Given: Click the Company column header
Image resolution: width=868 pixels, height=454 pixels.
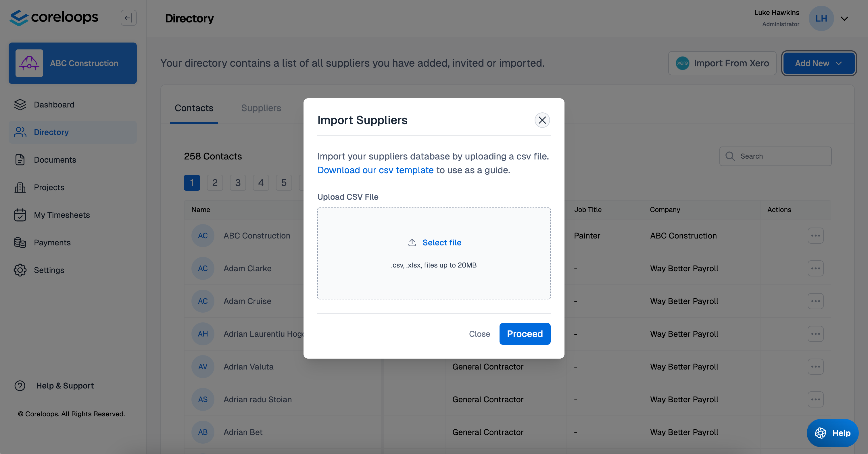Looking at the screenshot, I should pos(665,209).
